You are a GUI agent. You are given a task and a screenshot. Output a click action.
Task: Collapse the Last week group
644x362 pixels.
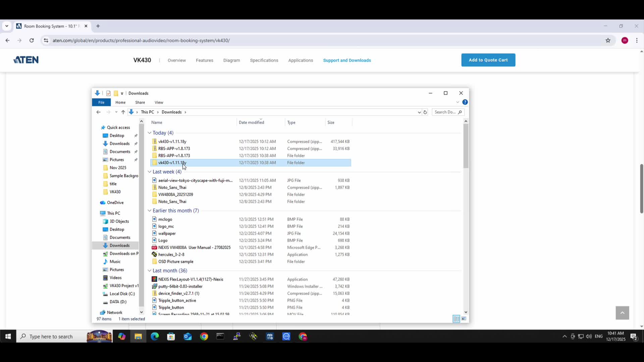(x=150, y=172)
